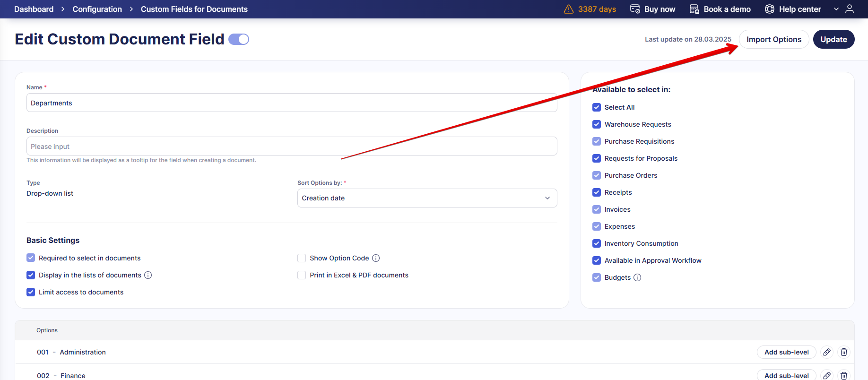Viewport: 868px width, 380px height.
Task: Open the Help center link
Action: [x=793, y=9]
